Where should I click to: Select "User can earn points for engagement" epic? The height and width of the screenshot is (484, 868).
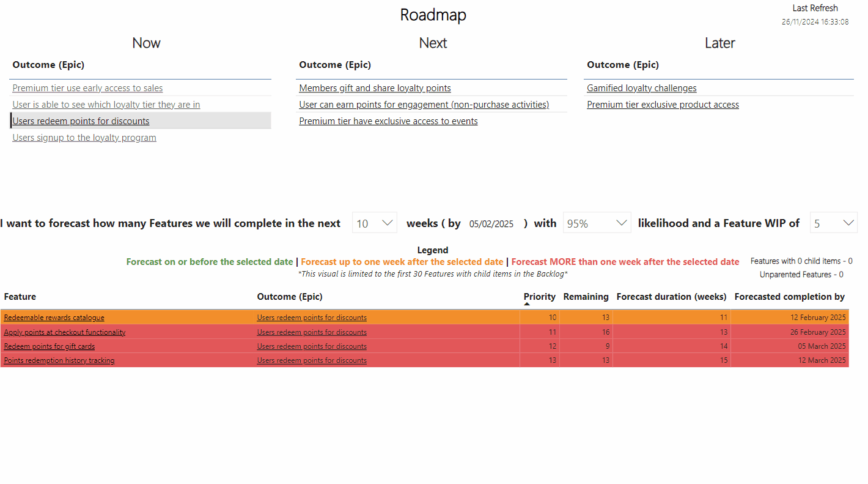point(424,104)
